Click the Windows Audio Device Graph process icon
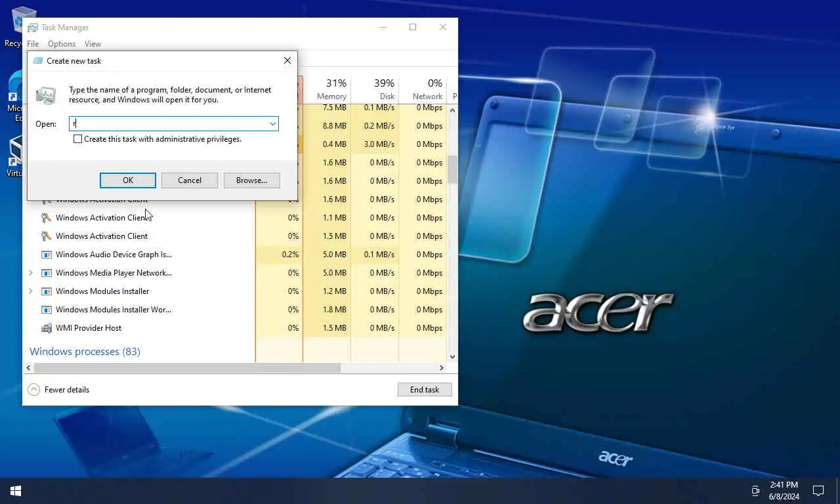 pyautogui.click(x=46, y=254)
